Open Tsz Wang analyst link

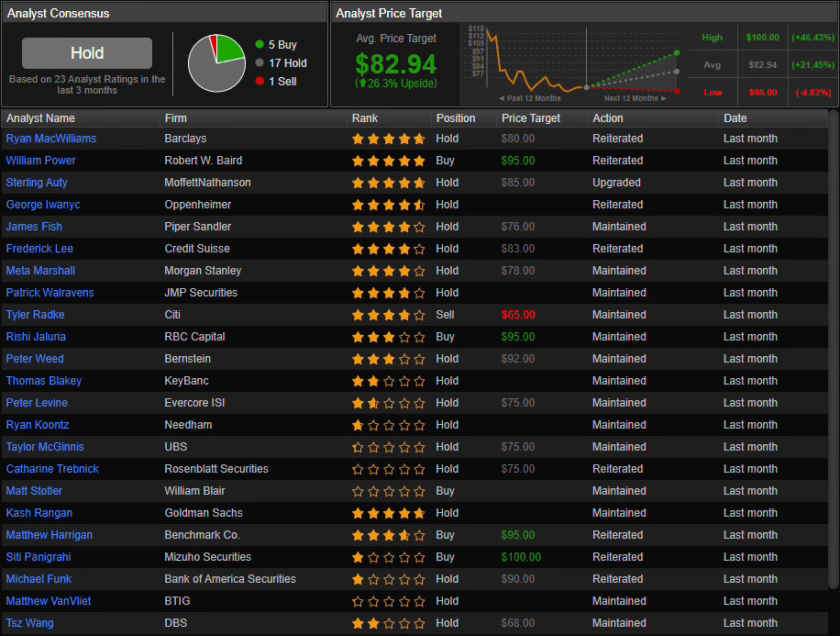[29, 622]
